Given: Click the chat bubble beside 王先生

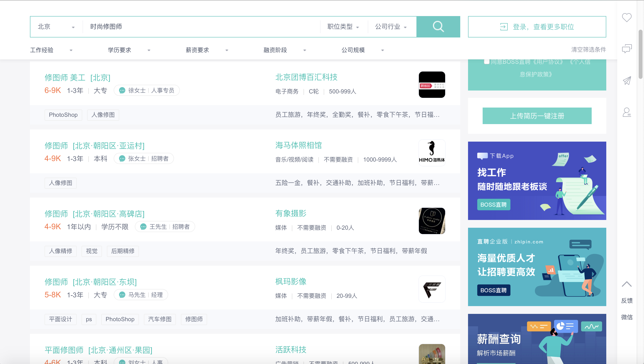Looking at the screenshot, I should click(x=143, y=227).
